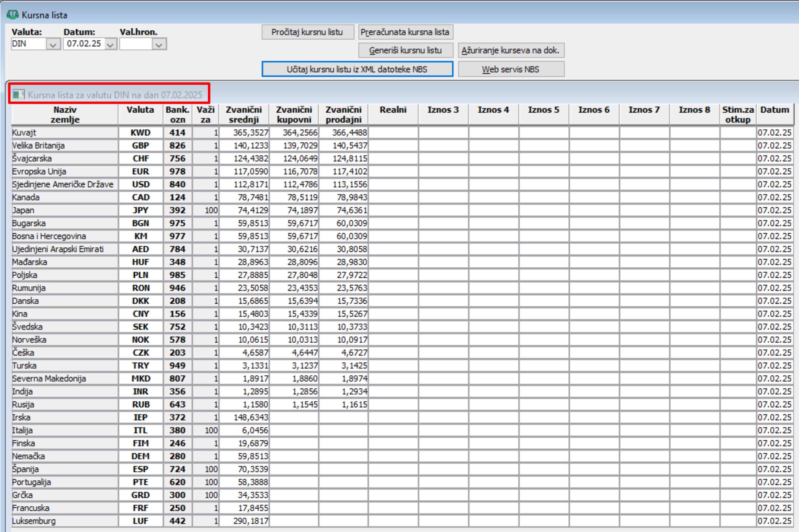Select the Nemačka country cell
This screenshot has width=799, height=532.
click(x=65, y=456)
